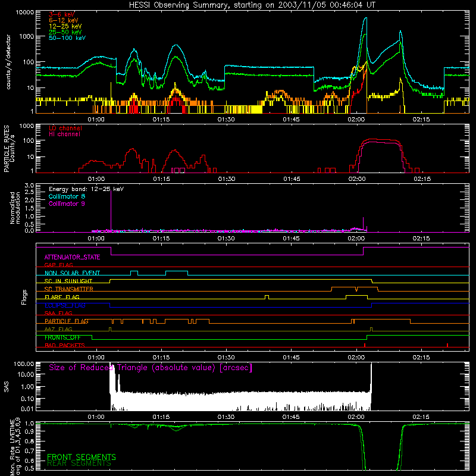
Task: Click the 10000 tick label in count-rate panel
Action: [x=24, y=12]
